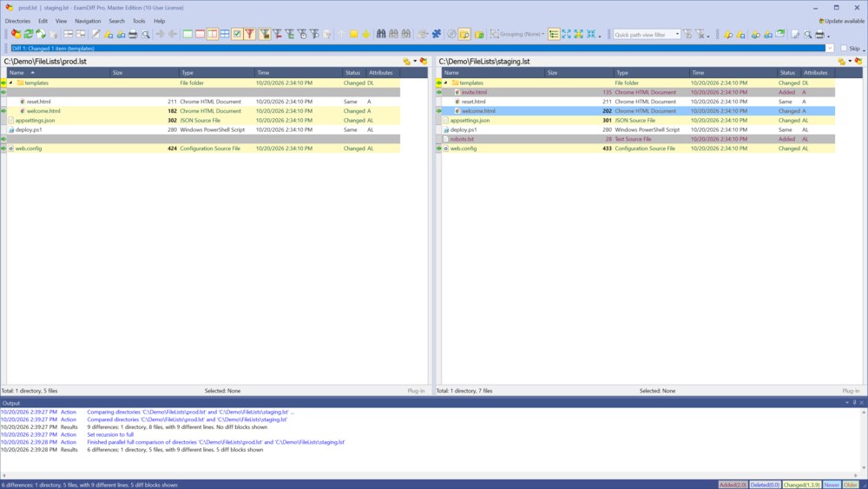Click left pane browse directory icon
Screen dimensions: 868x489
pyautogui.click(x=407, y=62)
